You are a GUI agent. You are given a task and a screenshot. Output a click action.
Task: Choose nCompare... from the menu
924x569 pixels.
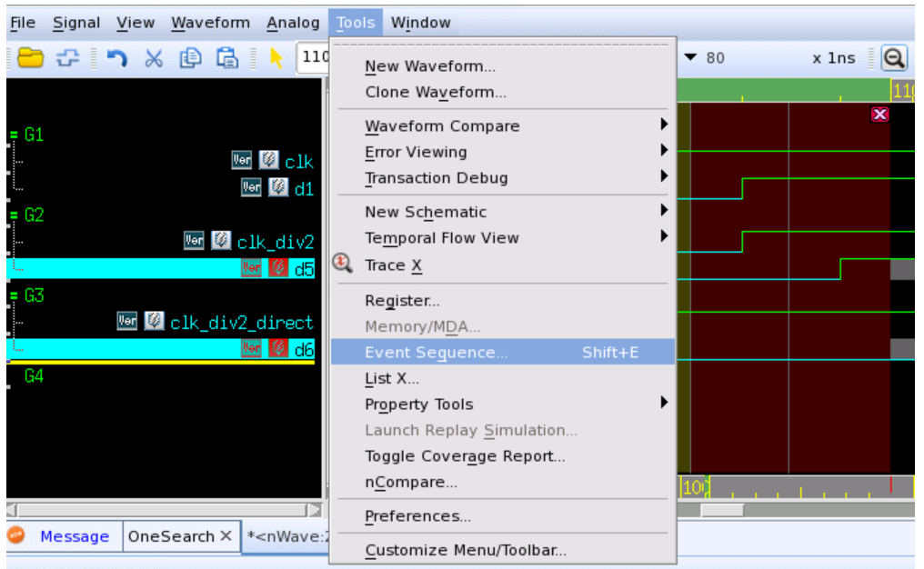pyautogui.click(x=502, y=482)
